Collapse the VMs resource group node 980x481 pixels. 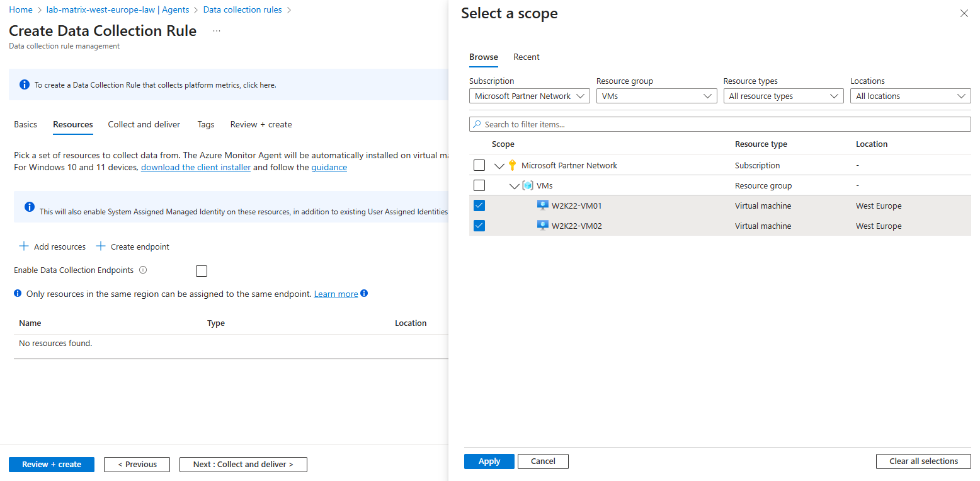point(515,186)
